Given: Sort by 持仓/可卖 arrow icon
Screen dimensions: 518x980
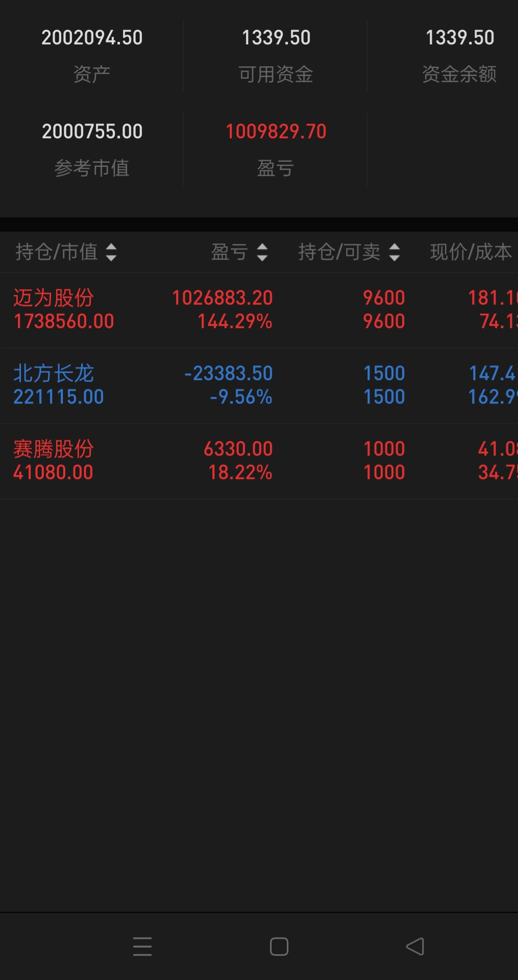Looking at the screenshot, I should (394, 252).
